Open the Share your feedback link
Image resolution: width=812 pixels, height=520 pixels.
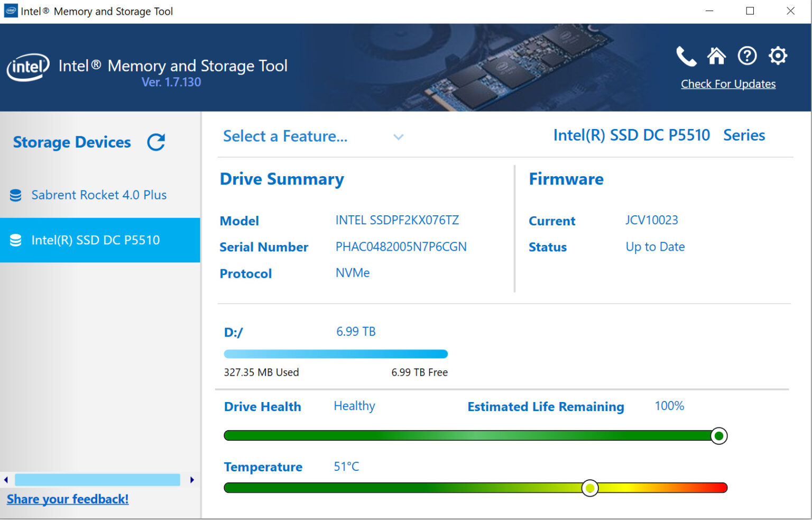pos(67,498)
